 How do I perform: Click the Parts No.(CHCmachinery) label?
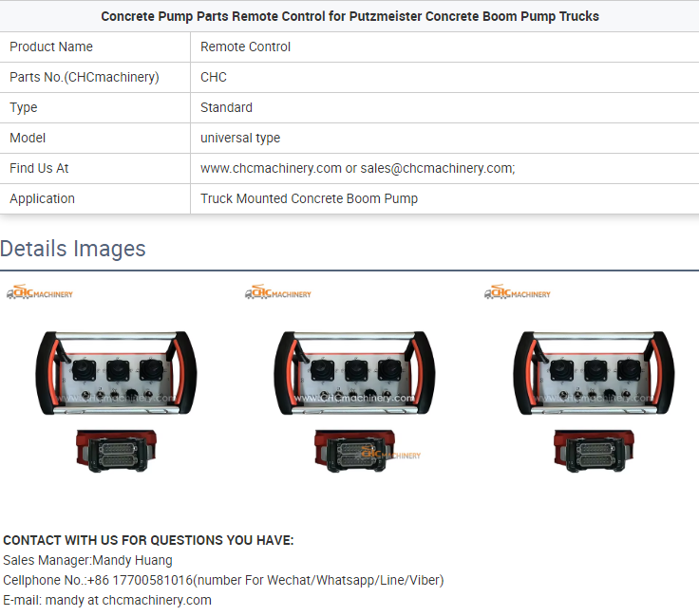click(x=85, y=77)
